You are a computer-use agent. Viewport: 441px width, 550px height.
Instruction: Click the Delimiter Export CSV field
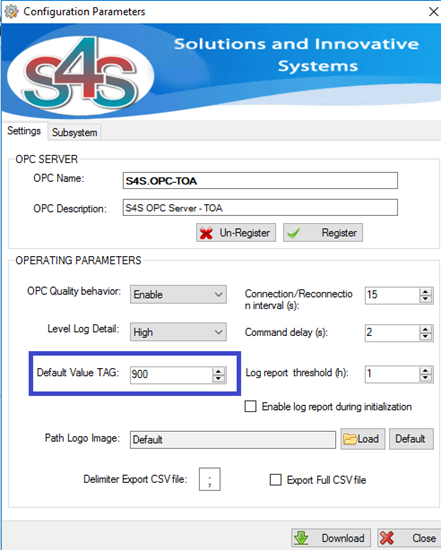209,479
